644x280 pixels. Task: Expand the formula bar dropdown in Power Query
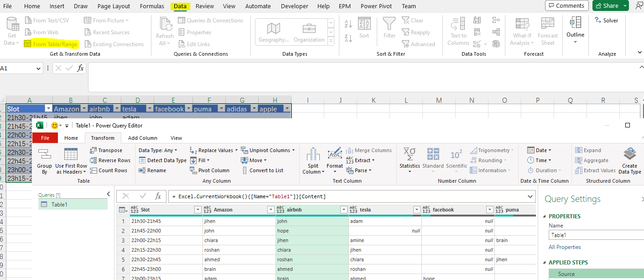[x=530, y=196]
